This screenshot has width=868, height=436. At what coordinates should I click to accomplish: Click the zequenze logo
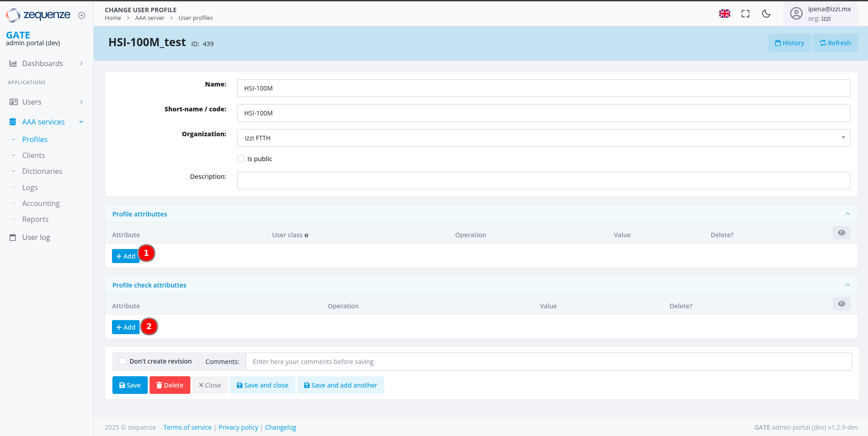tap(38, 15)
